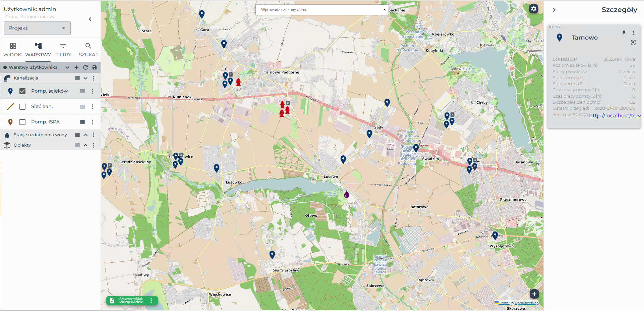Pin the Tarnowo details card

pyautogui.click(x=624, y=33)
